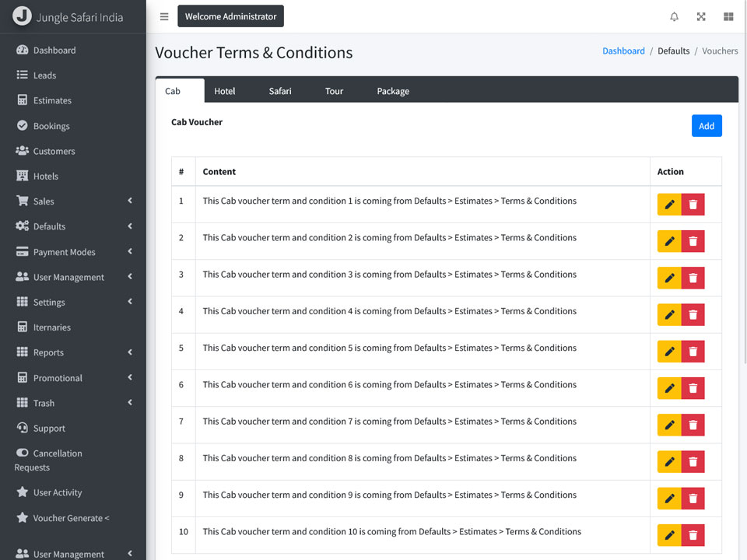Click the Cab Voucher heading
Image resolution: width=747 pixels, height=560 pixels.
pyautogui.click(x=197, y=122)
